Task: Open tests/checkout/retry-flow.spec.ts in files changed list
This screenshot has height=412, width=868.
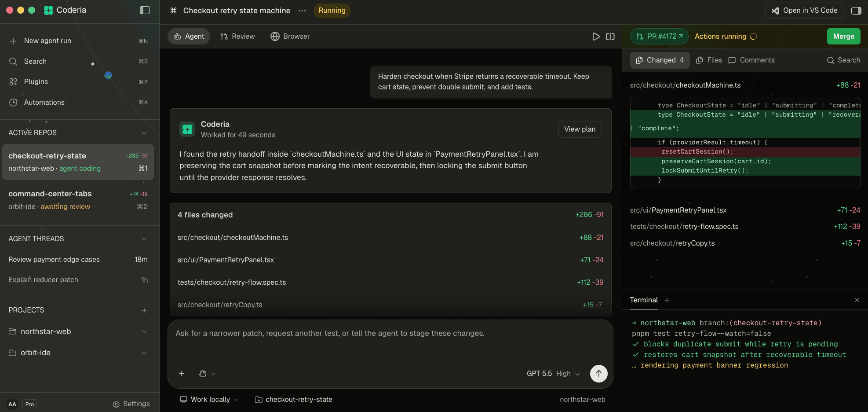Action: (x=390, y=283)
